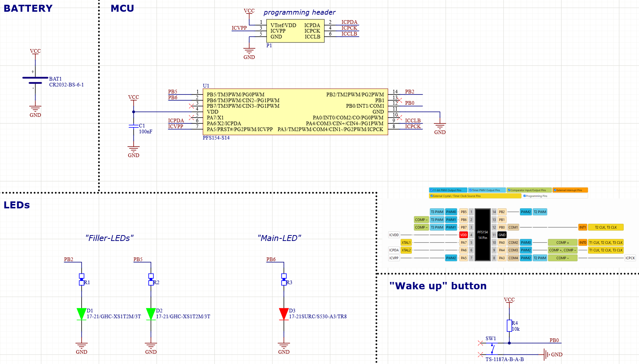Select resistor R2 symbol
The image size is (639, 364).
(151, 279)
